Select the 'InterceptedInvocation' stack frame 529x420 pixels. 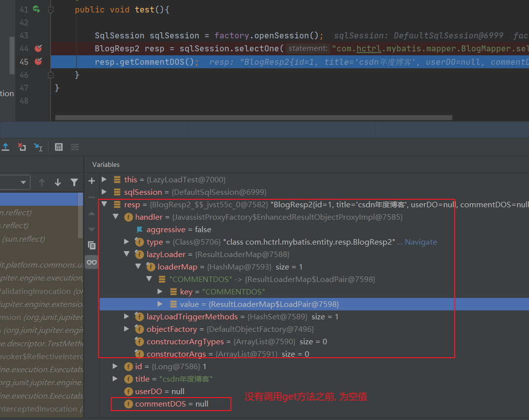click(x=41, y=409)
